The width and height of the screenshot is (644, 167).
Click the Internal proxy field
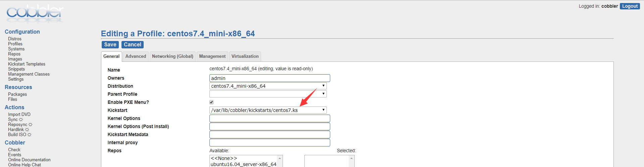[269, 143]
